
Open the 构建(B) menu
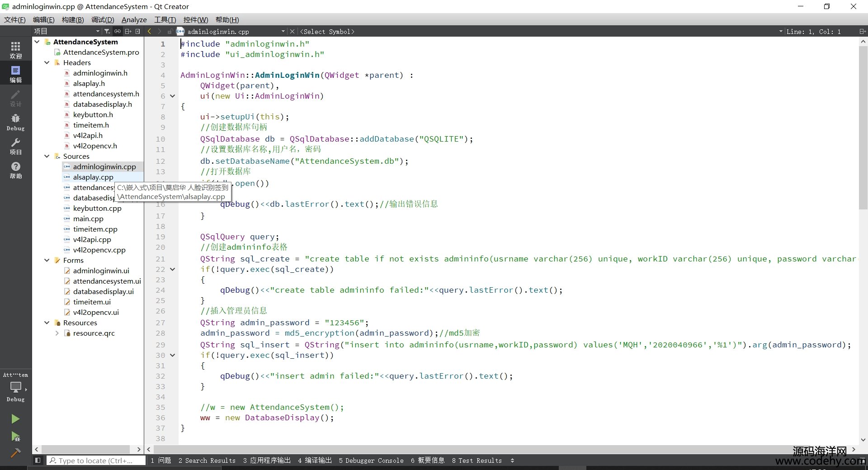click(73, 19)
